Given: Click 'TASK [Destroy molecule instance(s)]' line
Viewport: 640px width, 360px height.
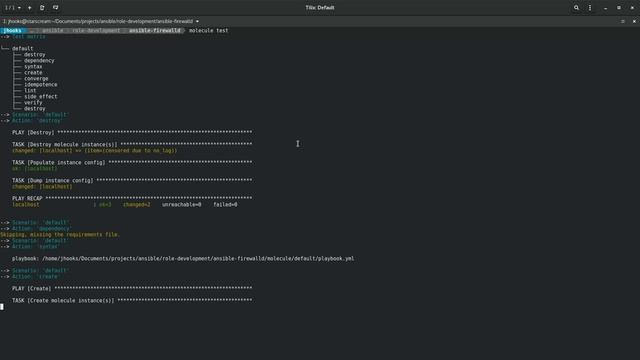Looking at the screenshot, I should point(132,144).
